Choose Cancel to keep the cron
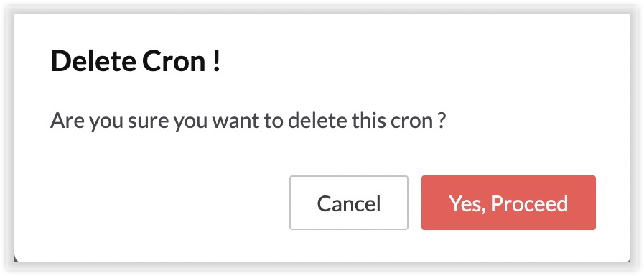644x276 pixels. [349, 203]
